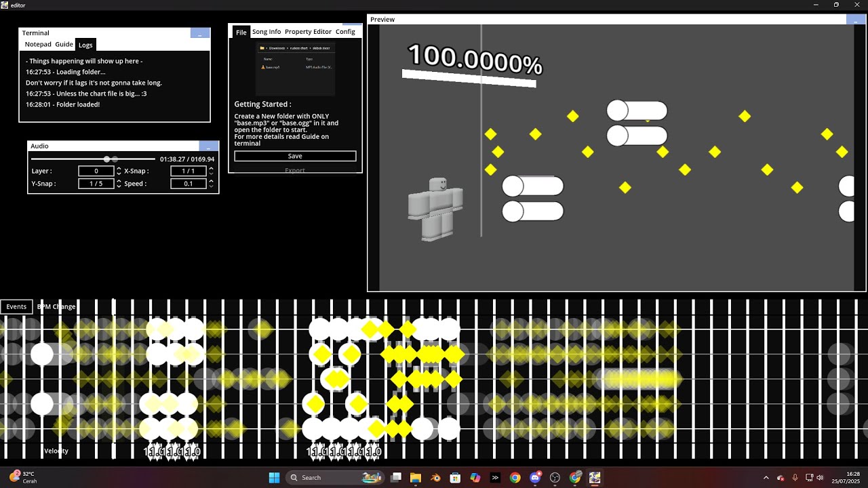
Task: Open Discord from the taskbar
Action: click(535, 478)
